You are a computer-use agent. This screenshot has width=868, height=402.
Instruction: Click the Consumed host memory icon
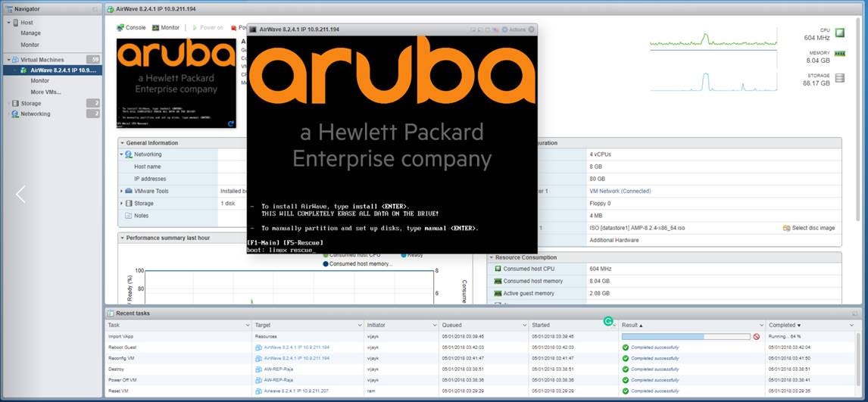coord(498,282)
